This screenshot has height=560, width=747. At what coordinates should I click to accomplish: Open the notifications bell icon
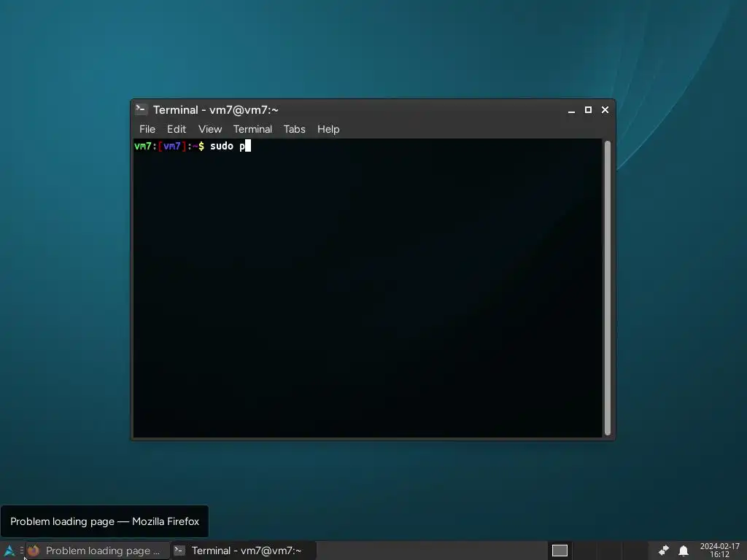tap(684, 551)
